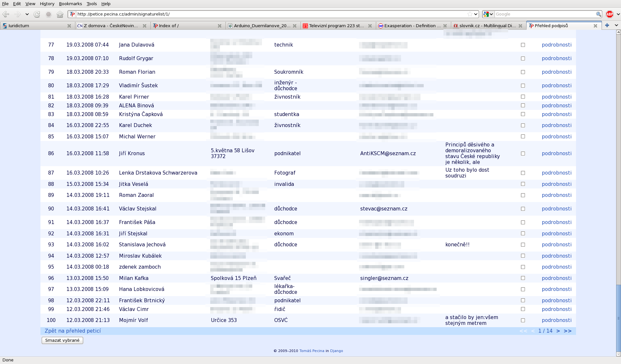This screenshot has width=621, height=364.
Task: Reload the current page
Action: tap(37, 14)
